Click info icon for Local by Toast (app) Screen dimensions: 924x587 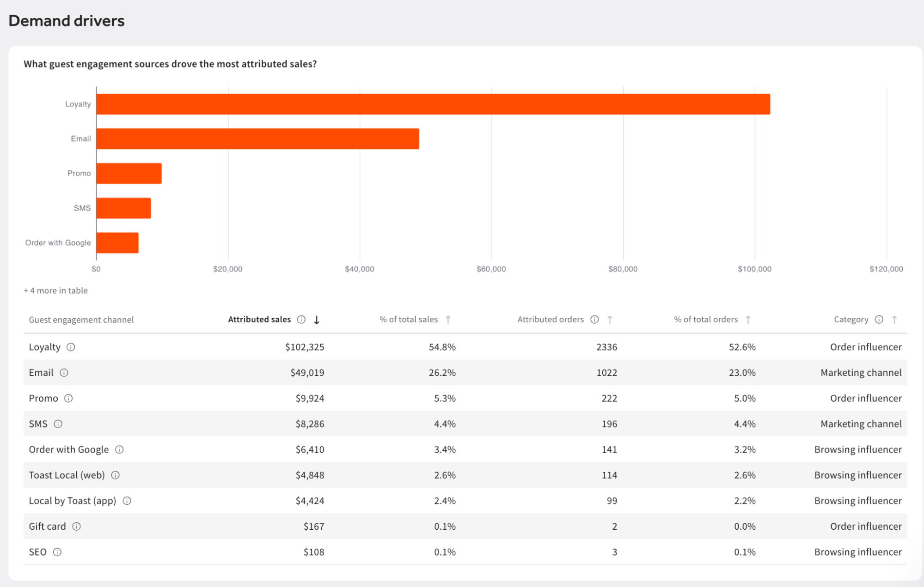tap(127, 501)
